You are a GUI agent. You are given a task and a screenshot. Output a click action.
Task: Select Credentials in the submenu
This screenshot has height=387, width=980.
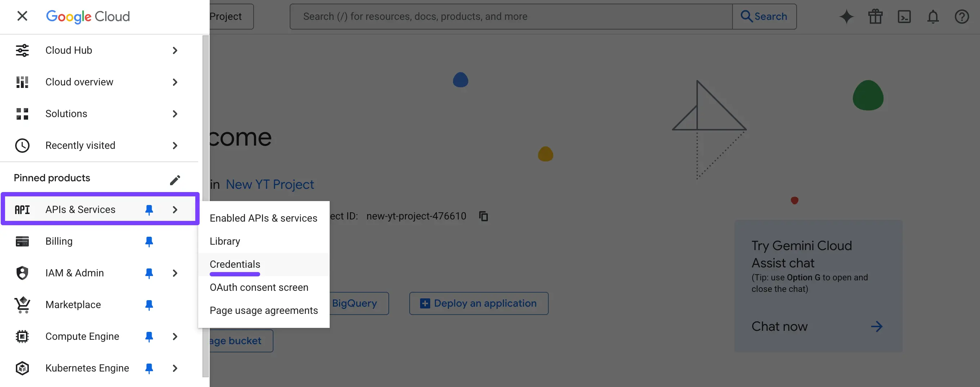coord(235,264)
